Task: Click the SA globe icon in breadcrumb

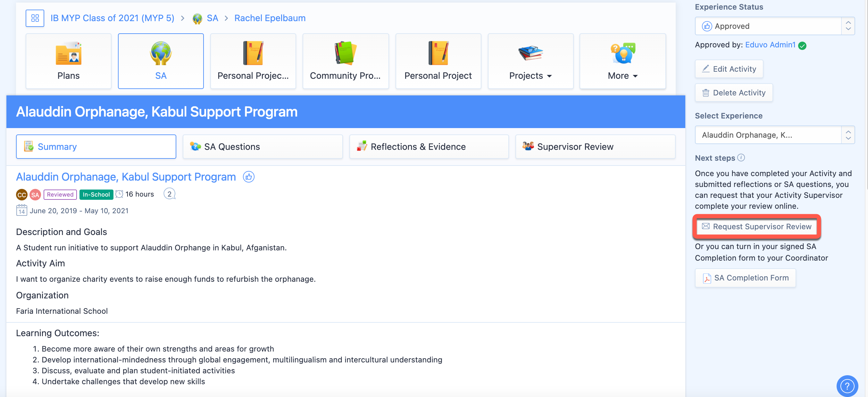Action: click(x=197, y=19)
